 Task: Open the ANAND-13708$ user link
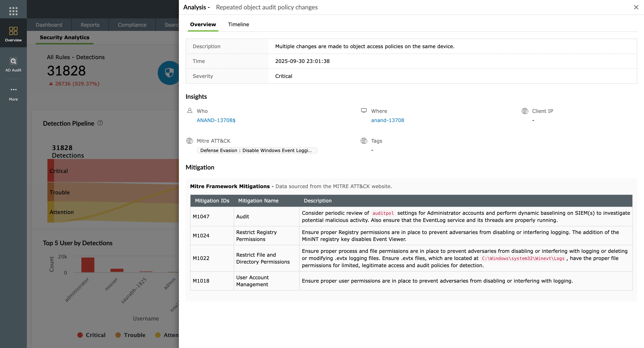click(216, 120)
